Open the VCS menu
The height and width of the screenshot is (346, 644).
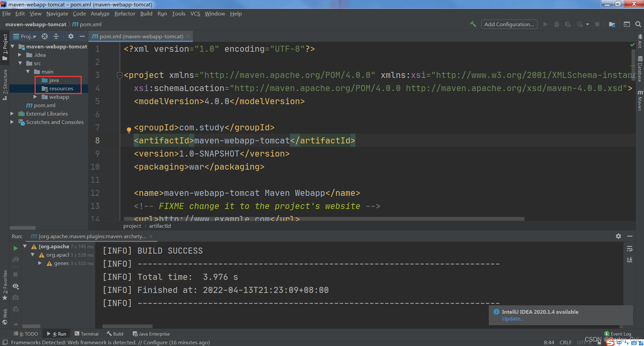(x=195, y=13)
